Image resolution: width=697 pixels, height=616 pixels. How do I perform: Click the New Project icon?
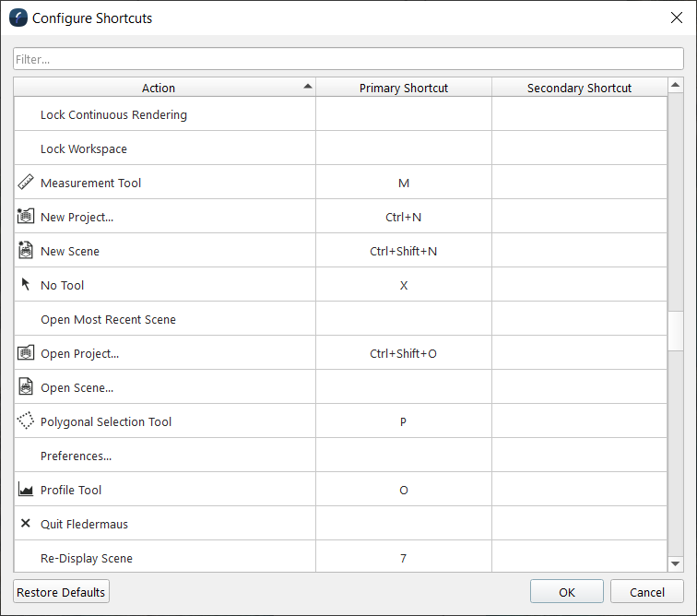26,217
